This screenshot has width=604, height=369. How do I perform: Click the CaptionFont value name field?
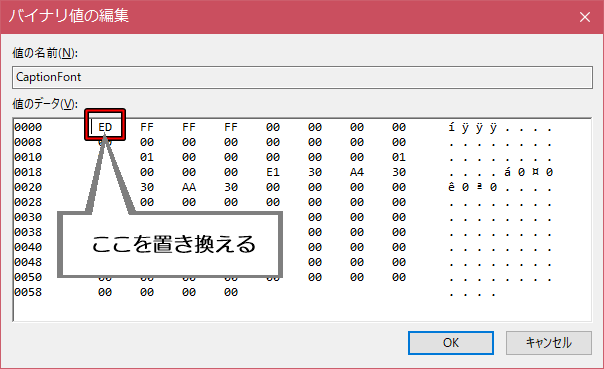pyautogui.click(x=302, y=77)
